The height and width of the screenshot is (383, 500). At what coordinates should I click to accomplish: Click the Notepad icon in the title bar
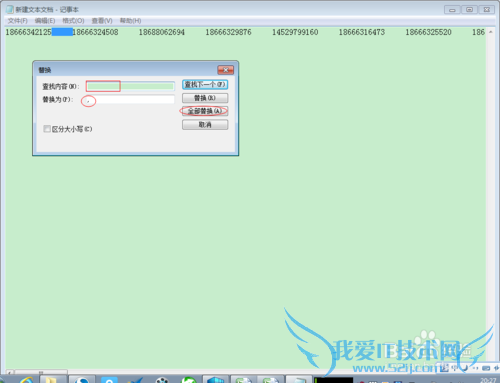point(10,9)
